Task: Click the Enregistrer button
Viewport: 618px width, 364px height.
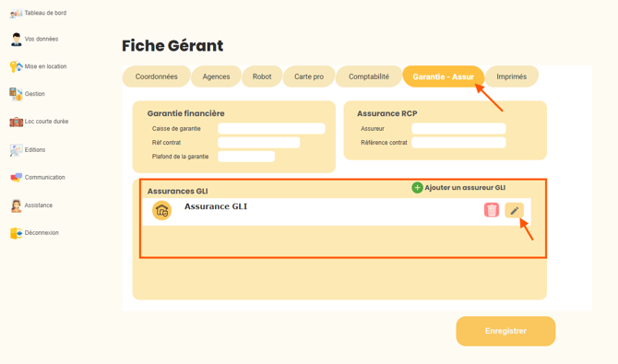Action: tap(505, 331)
